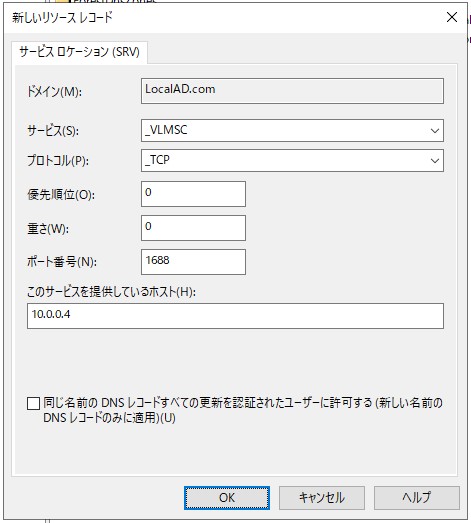Click the 同じ名前の DNS レコード checkbox label
Screen dimensions: 471x523
pos(243,410)
